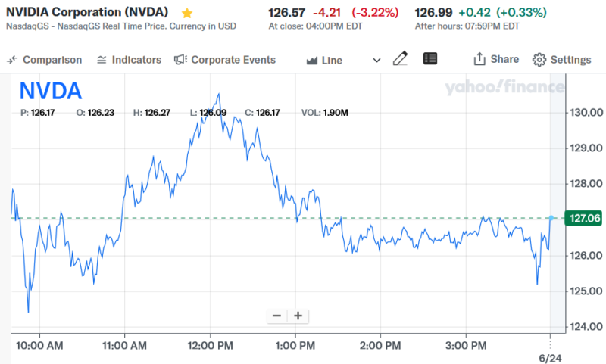This screenshot has height=364, width=606.
Task: Click the Yahoo Finance watermark logo
Action: click(x=504, y=88)
